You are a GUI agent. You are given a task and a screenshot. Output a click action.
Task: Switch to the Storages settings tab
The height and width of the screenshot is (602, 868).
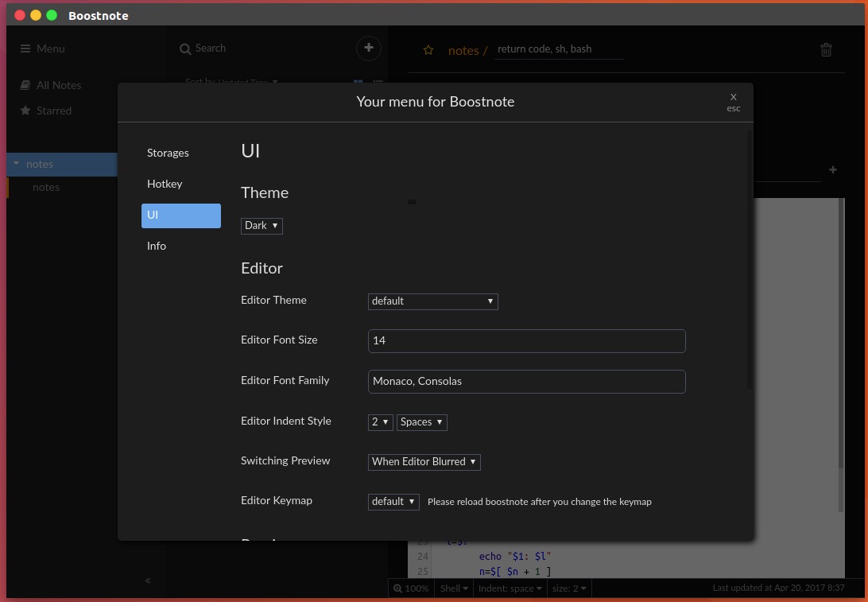(x=168, y=153)
